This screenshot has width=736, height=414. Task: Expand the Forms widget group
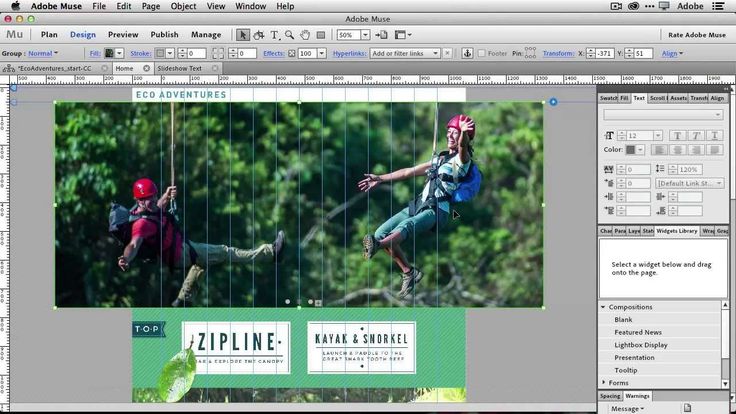point(603,383)
